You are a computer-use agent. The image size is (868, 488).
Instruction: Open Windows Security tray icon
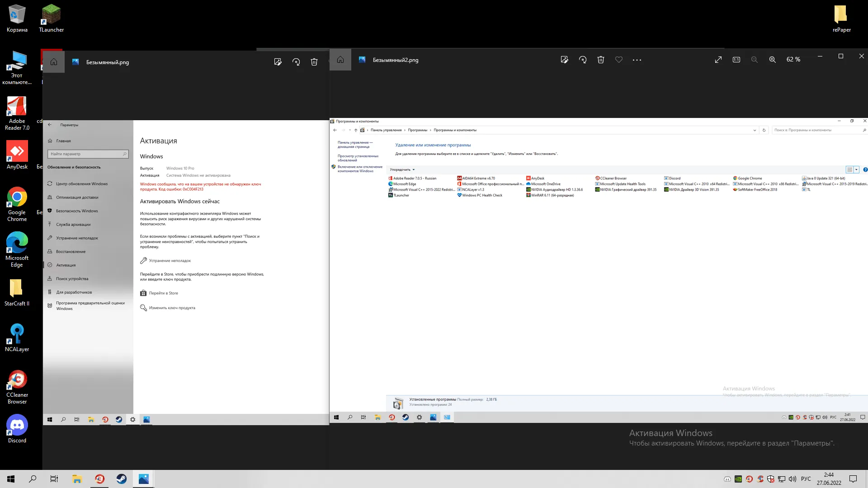771,479
